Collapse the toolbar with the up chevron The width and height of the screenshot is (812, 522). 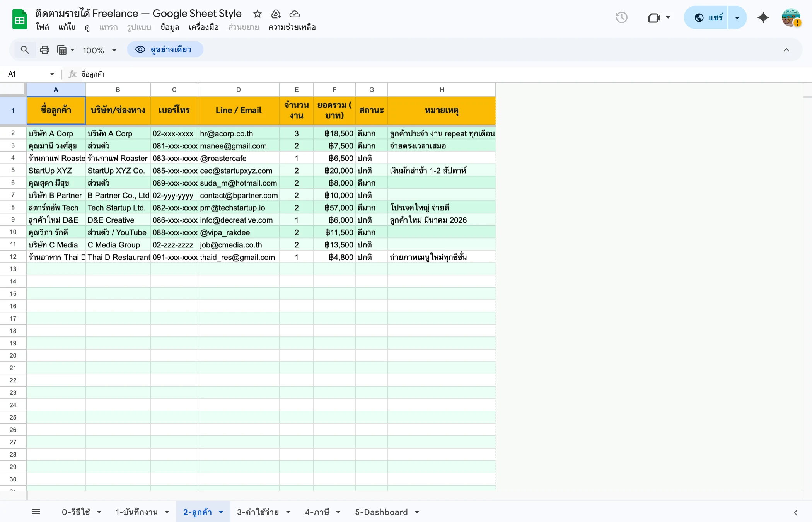(x=787, y=49)
